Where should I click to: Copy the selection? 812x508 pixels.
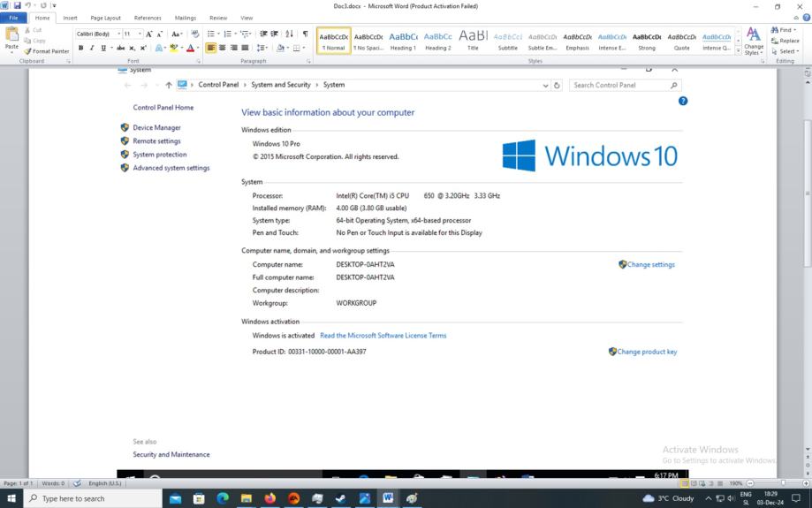point(34,41)
